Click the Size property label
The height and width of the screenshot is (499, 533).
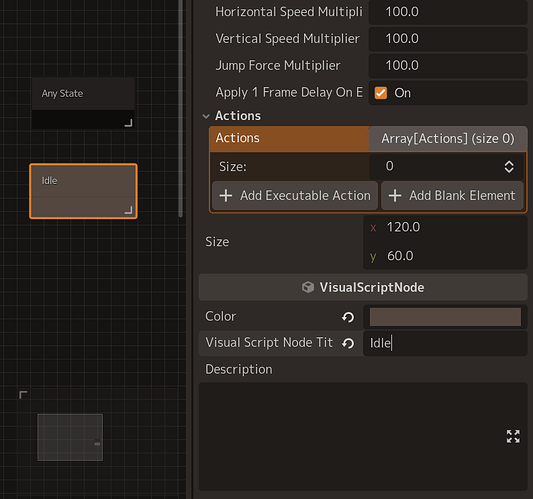pyautogui.click(x=217, y=242)
